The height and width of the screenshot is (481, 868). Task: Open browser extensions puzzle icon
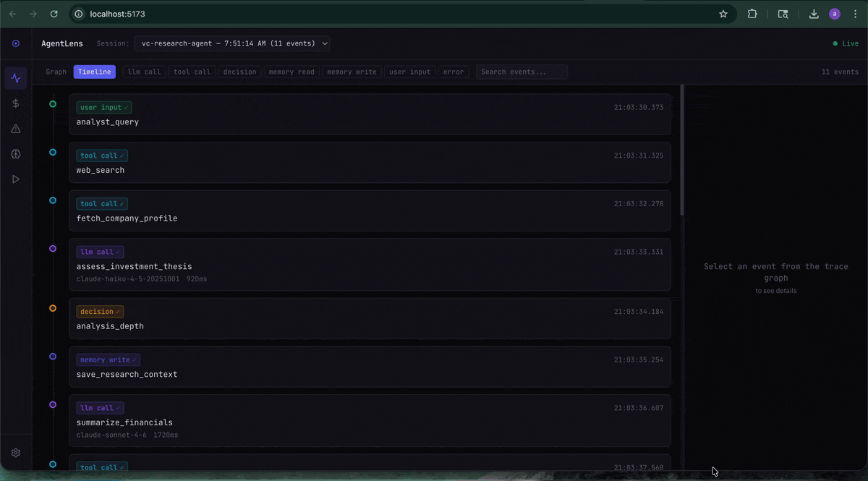pos(752,14)
